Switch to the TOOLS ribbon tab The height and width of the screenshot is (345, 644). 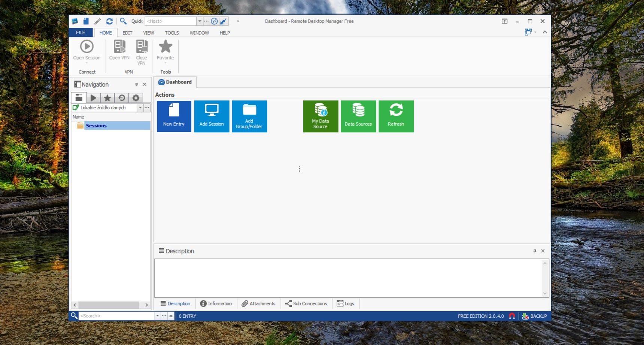pos(172,33)
